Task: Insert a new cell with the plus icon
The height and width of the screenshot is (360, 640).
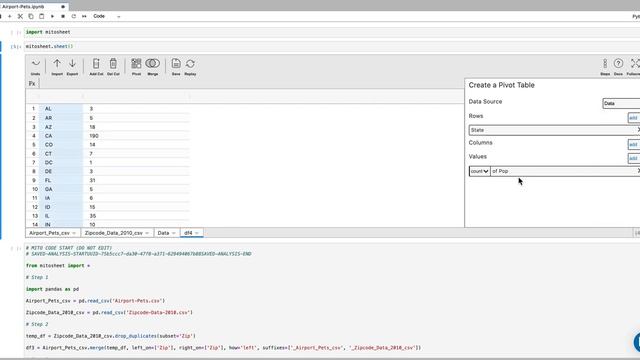Action: [x=9, y=16]
